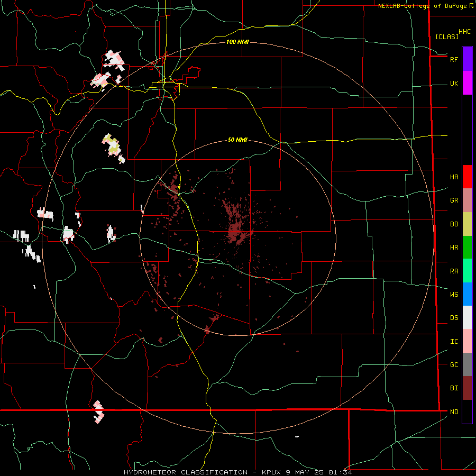
Task: Click the HA legend label
Action: click(454, 177)
